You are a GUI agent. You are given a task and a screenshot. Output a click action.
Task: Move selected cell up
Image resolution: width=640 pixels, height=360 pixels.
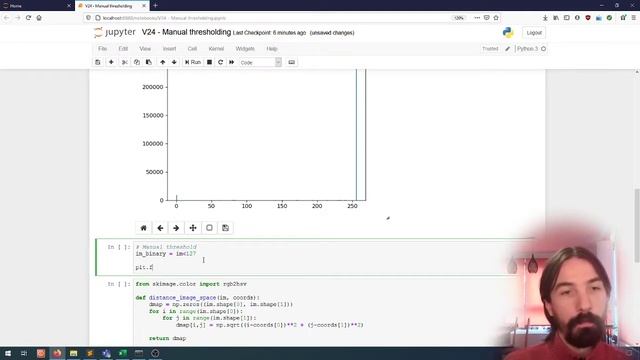pyautogui.click(x=162, y=62)
